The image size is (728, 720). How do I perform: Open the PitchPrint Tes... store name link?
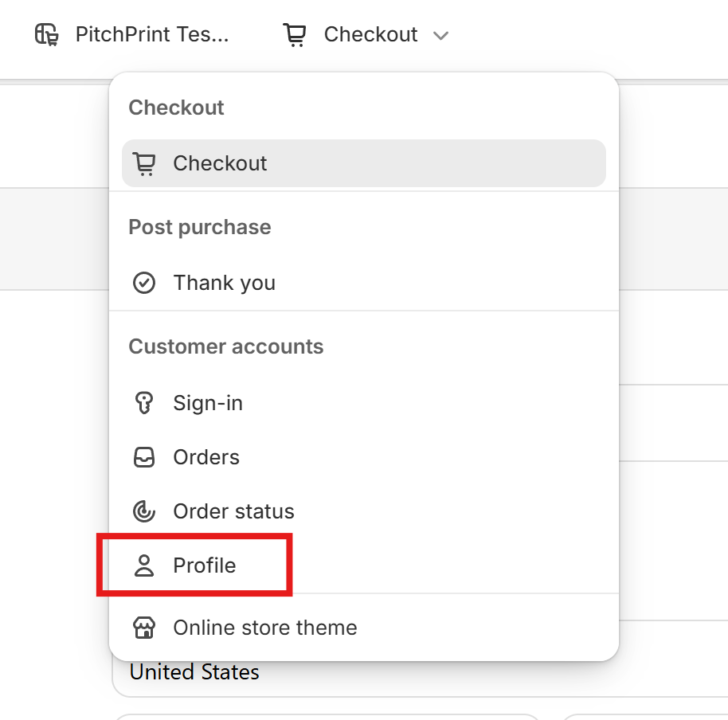point(152,35)
